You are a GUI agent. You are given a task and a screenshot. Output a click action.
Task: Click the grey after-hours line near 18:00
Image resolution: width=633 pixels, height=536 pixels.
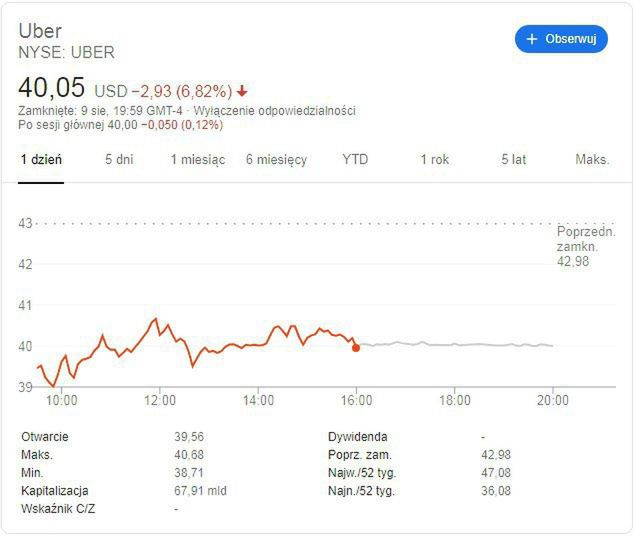(455, 344)
